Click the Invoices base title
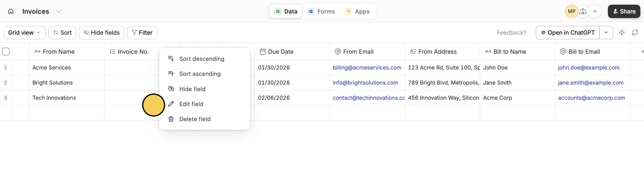Image resolution: width=644 pixels, height=184 pixels. [36, 11]
